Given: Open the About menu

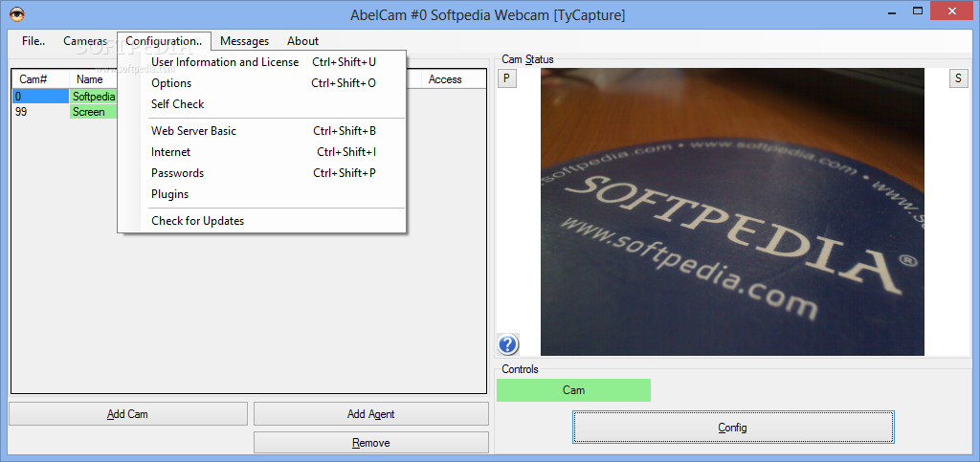Looking at the screenshot, I should [x=303, y=40].
